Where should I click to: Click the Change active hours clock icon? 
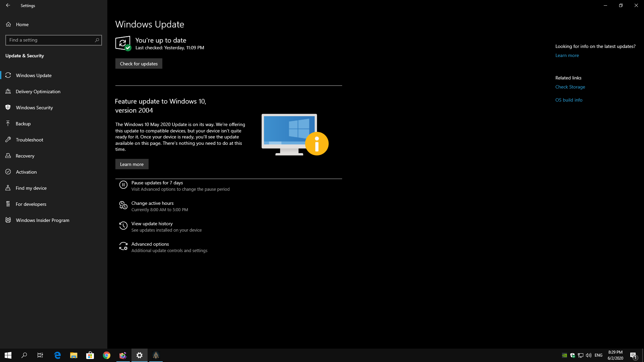click(x=123, y=205)
